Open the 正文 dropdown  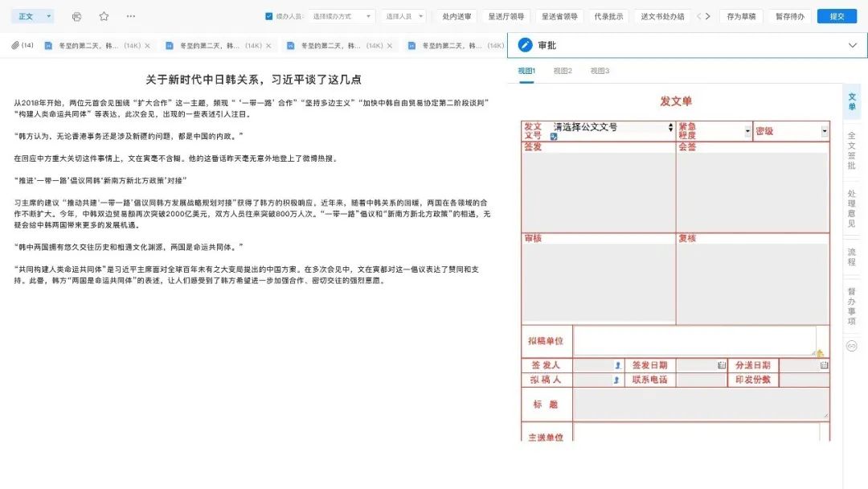pyautogui.click(x=33, y=17)
